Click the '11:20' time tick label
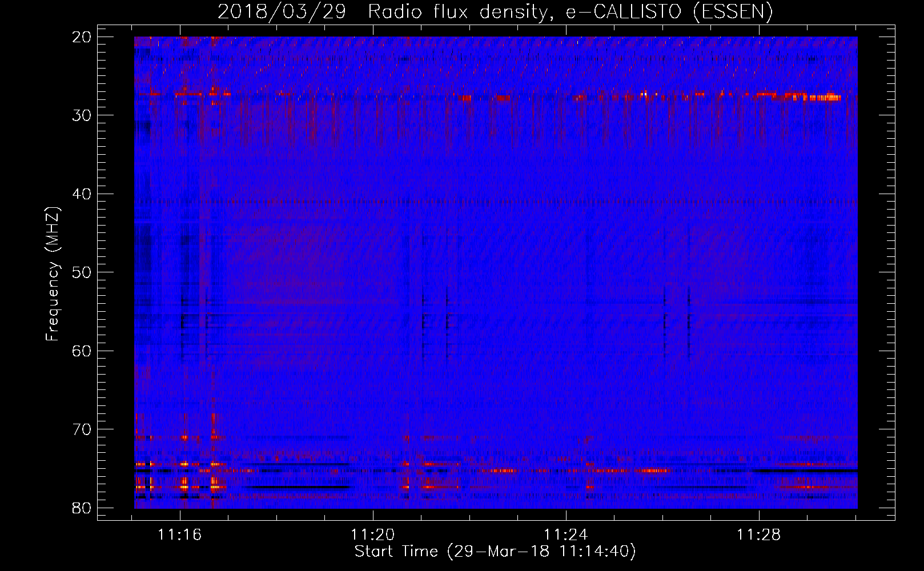The width and height of the screenshot is (924, 571). 373,535
